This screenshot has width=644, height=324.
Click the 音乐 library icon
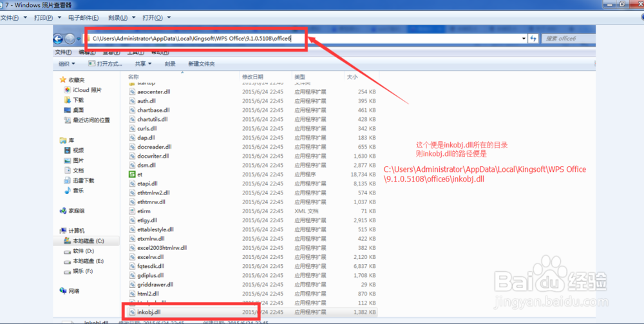point(68,191)
